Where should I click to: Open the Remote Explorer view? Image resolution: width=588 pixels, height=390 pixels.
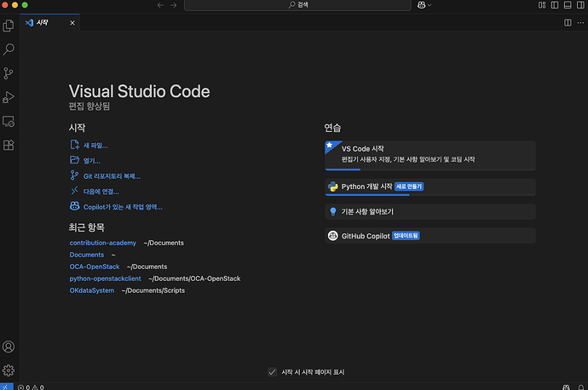pos(9,122)
